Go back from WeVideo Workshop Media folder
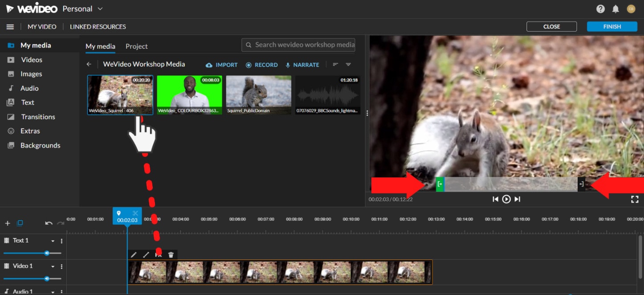Image resolution: width=644 pixels, height=295 pixels. coord(89,65)
